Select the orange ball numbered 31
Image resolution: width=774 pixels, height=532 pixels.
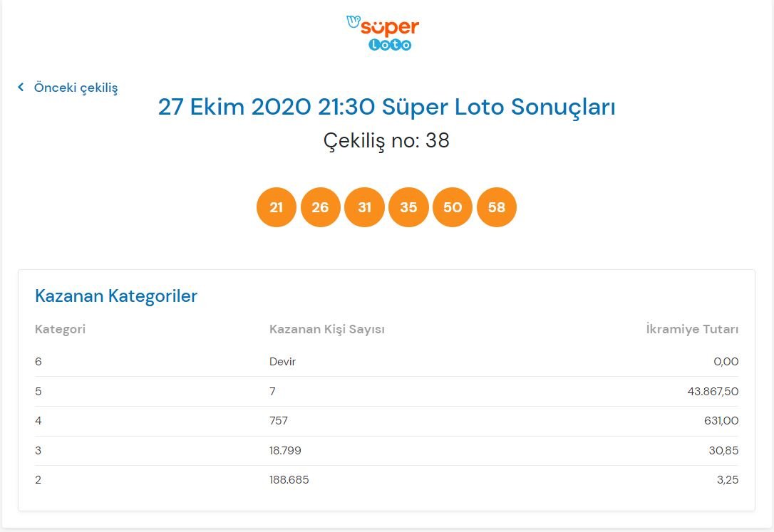pyautogui.click(x=364, y=208)
